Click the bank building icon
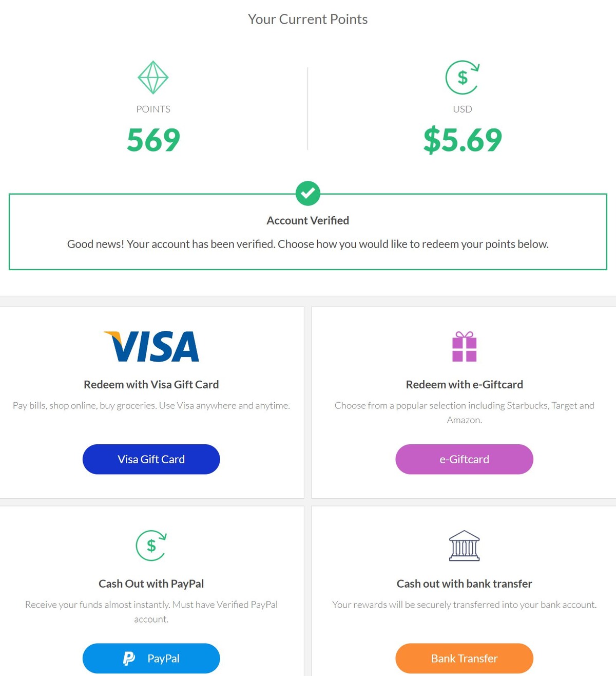This screenshot has height=676, width=616. [464, 546]
